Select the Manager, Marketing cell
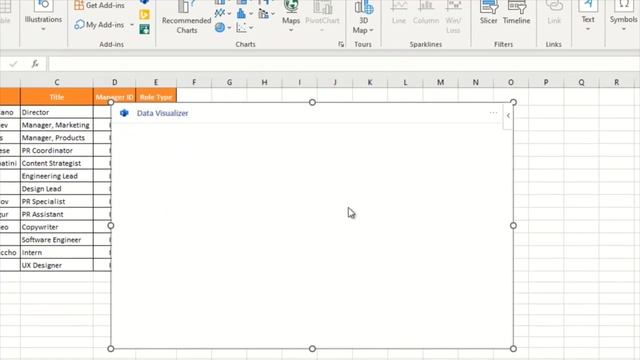The height and width of the screenshot is (360, 640). (57, 125)
